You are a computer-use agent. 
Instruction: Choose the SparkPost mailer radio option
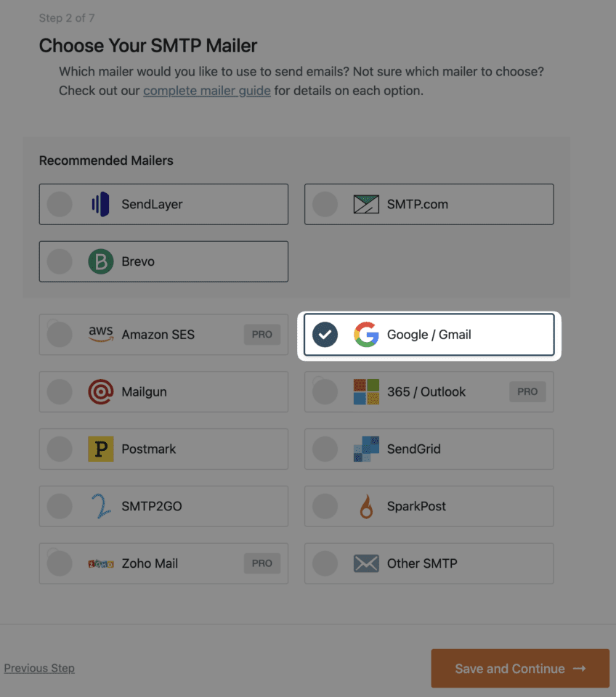point(325,507)
